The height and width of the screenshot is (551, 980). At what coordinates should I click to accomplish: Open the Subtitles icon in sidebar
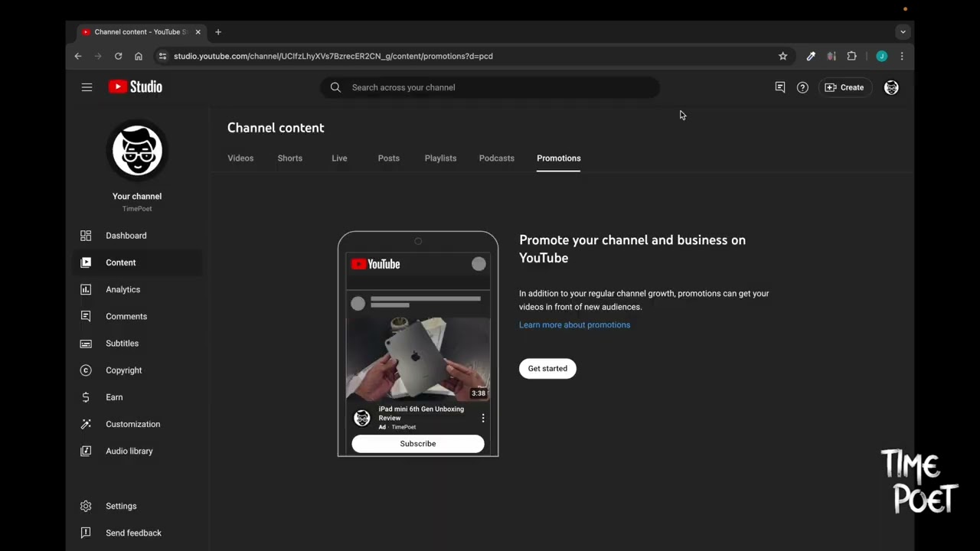point(86,344)
